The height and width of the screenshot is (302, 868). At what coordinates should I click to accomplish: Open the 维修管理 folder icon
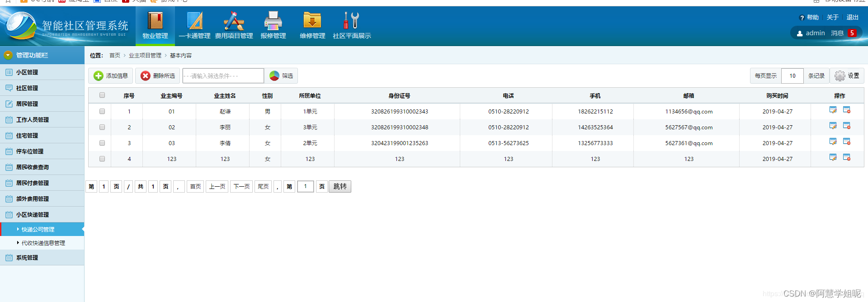[312, 21]
